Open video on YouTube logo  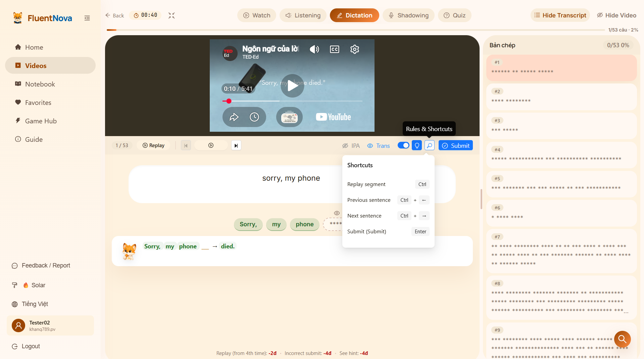tap(333, 117)
